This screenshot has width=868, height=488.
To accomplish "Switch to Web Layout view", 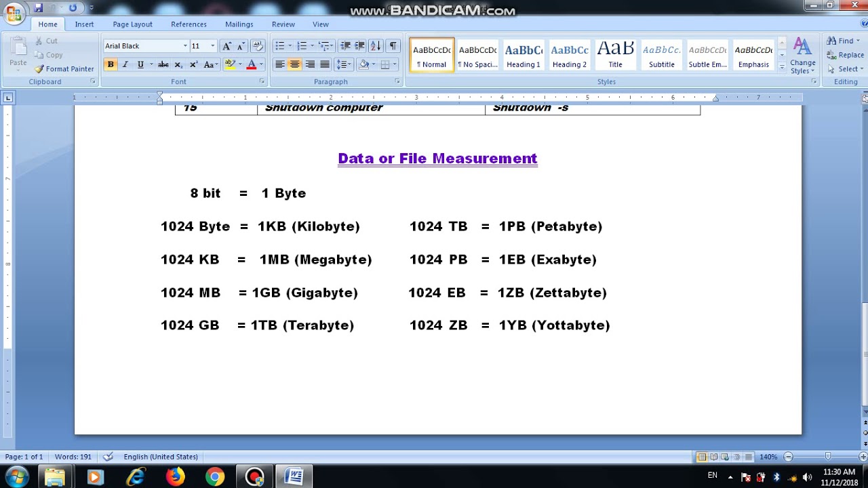I will click(x=725, y=457).
